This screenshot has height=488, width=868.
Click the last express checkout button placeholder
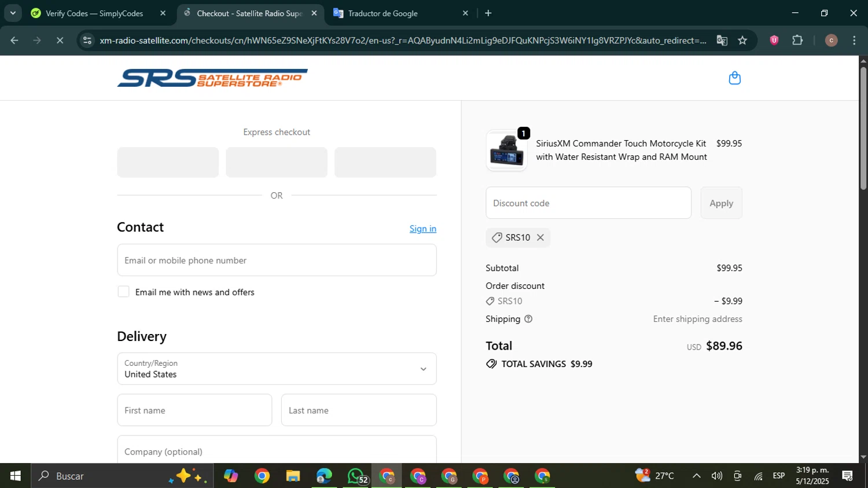point(385,162)
